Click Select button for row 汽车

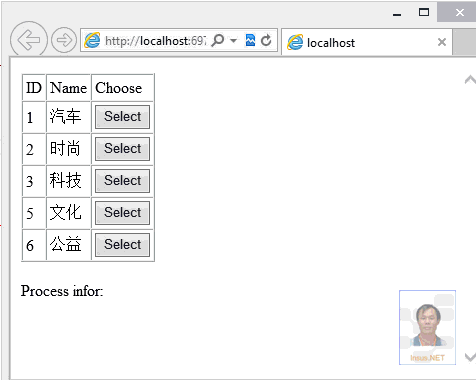[123, 117]
